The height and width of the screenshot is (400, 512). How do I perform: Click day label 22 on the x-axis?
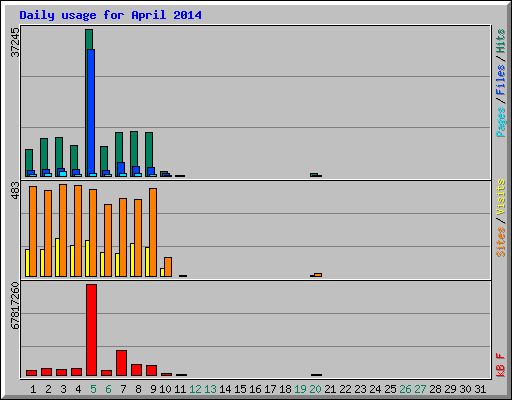coord(345,389)
